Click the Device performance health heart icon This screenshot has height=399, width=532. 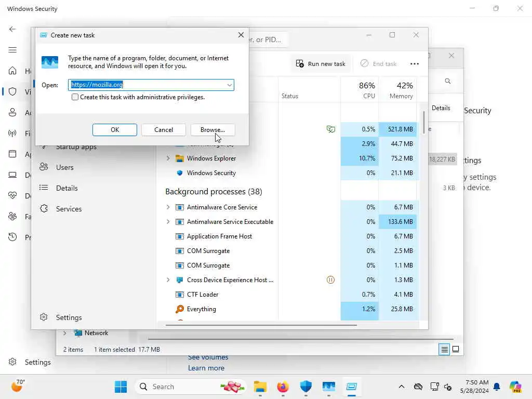[12, 195]
